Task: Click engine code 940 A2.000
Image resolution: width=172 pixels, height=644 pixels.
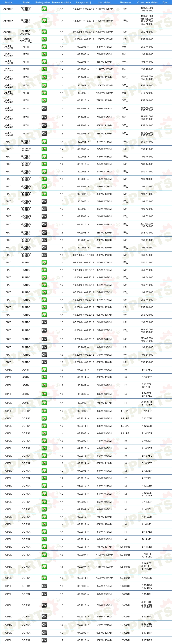Action: [147, 93]
